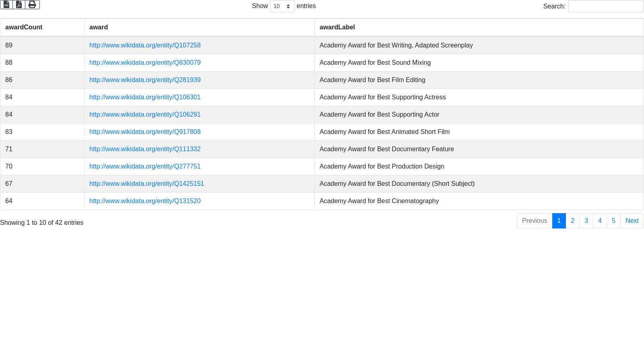Click awardCount value 67
Viewport: 644px width, 362px height.
click(x=9, y=184)
